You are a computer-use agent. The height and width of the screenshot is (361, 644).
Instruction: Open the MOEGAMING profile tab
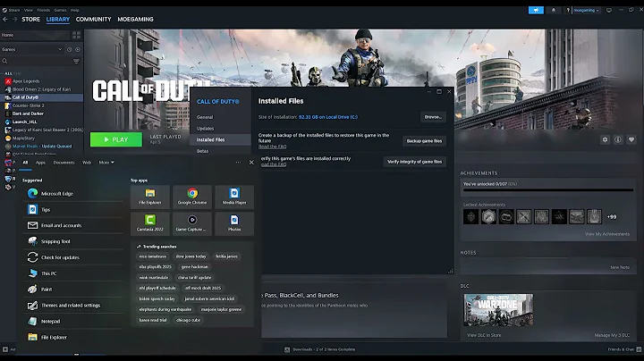click(136, 20)
